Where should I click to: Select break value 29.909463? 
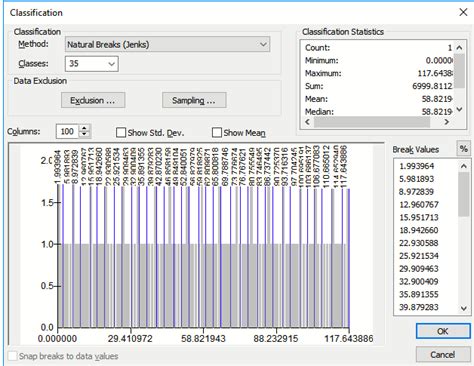[419, 269]
